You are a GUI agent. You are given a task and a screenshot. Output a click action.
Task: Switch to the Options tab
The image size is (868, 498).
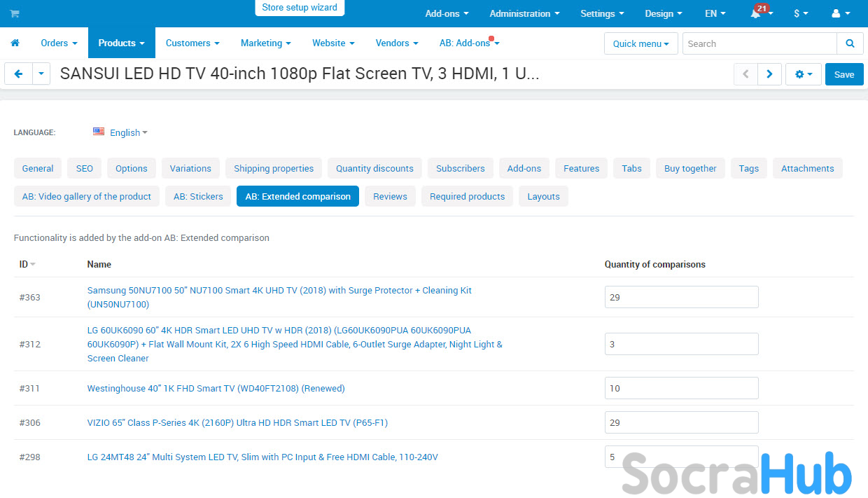click(x=132, y=168)
